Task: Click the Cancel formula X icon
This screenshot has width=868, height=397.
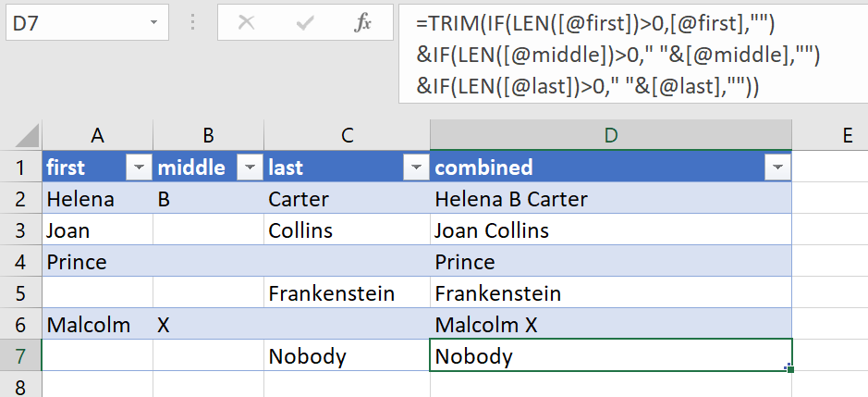Action: 246,23
